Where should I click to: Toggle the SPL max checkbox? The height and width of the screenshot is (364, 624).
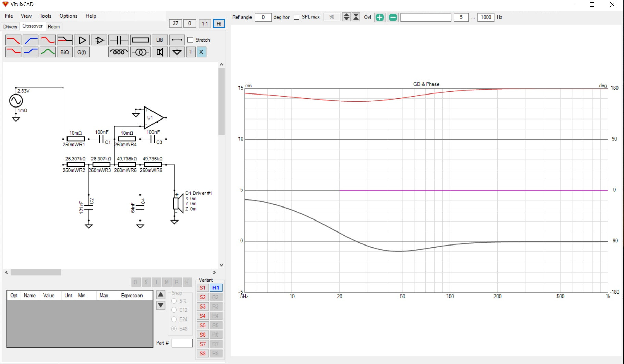tap(297, 17)
